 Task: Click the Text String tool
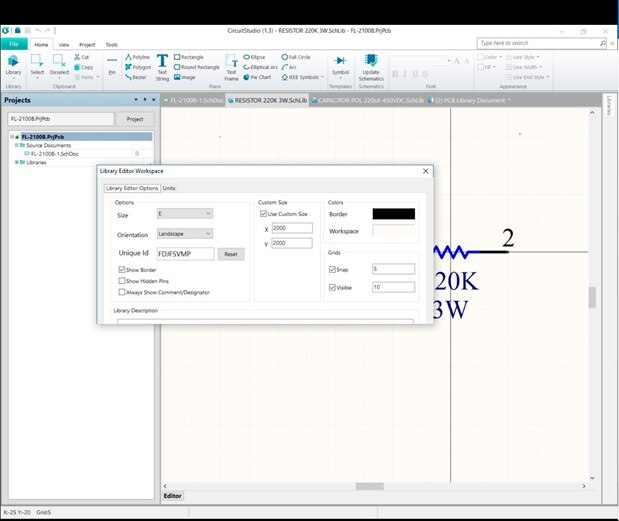162,65
